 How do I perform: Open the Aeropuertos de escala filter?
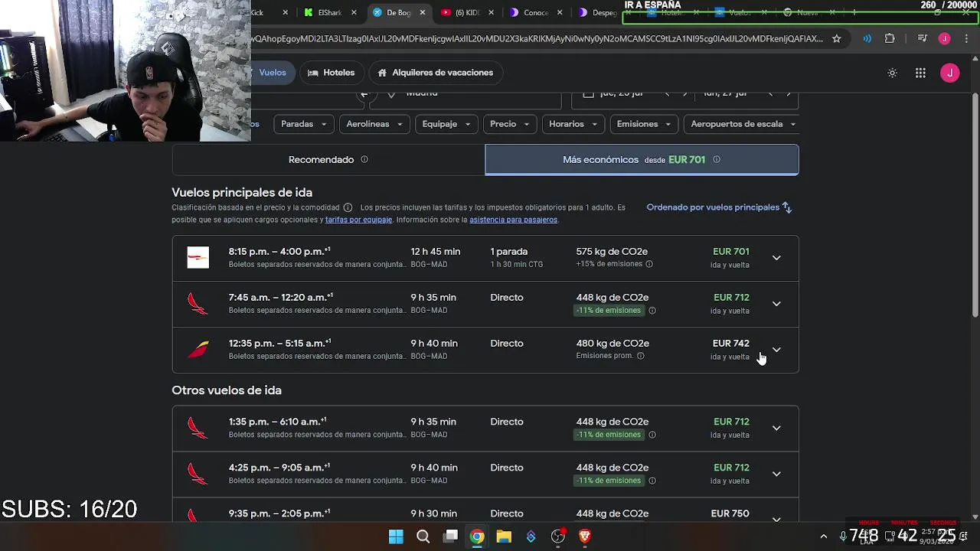pos(743,124)
